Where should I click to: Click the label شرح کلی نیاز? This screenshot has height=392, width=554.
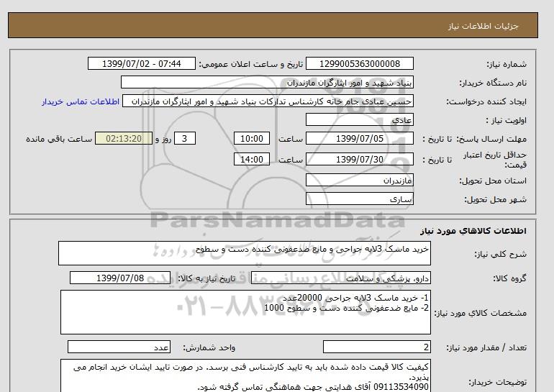coord(500,254)
